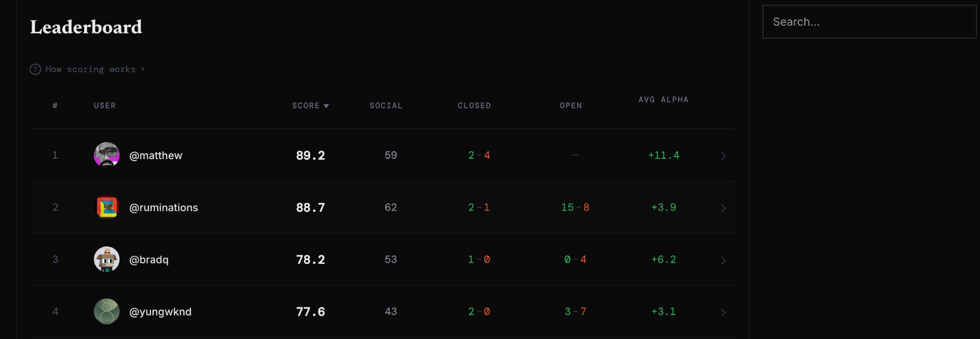Sort by SOCIAL column header
980x339 pixels.
[x=386, y=106]
